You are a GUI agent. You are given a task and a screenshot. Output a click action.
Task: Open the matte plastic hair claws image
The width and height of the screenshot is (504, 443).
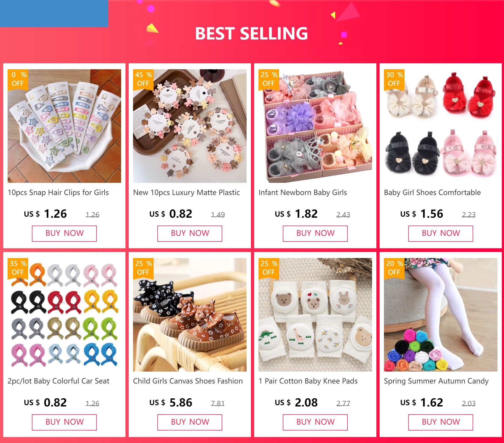point(190,126)
